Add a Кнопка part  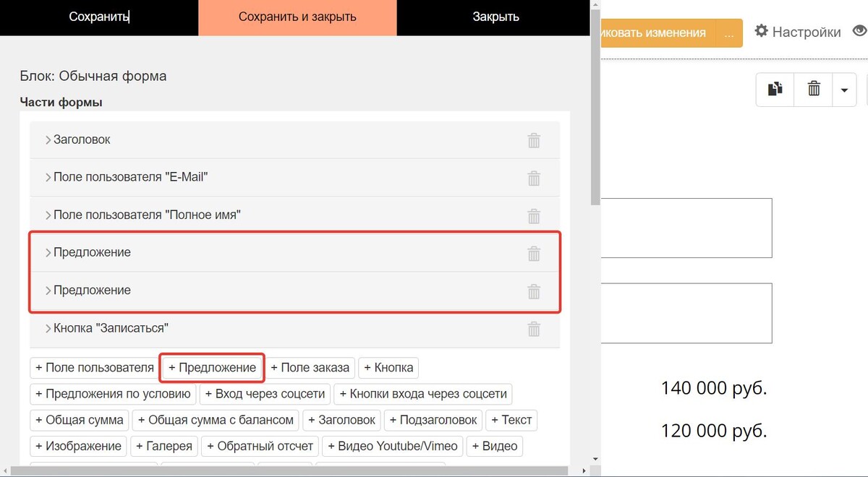point(388,368)
